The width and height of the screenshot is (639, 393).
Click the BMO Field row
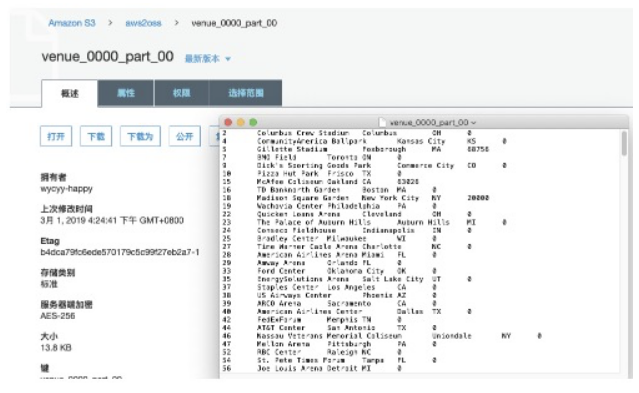coord(312,157)
